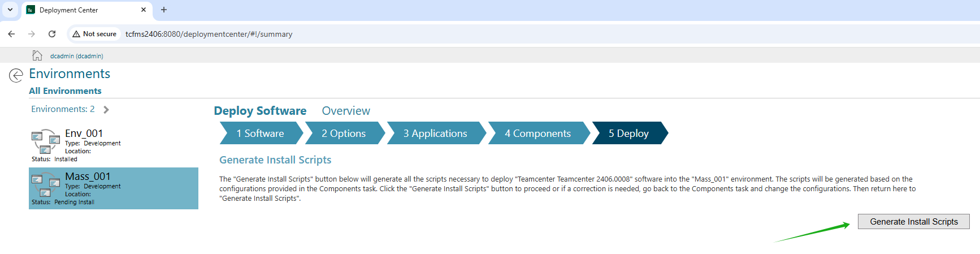Select step 5 Deploy

pyautogui.click(x=629, y=134)
